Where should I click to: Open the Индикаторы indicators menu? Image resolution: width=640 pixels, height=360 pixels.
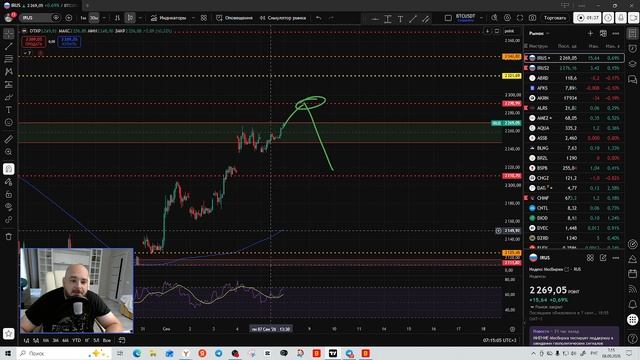pyautogui.click(x=168, y=18)
